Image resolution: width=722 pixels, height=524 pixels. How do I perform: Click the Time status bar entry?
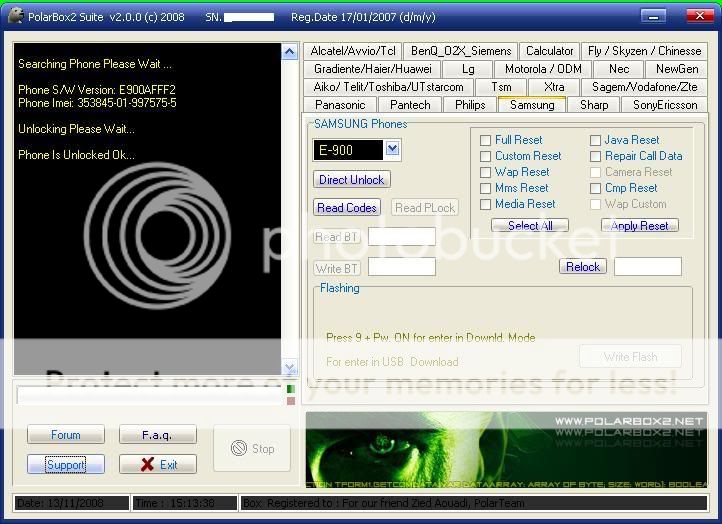[x=185, y=503]
